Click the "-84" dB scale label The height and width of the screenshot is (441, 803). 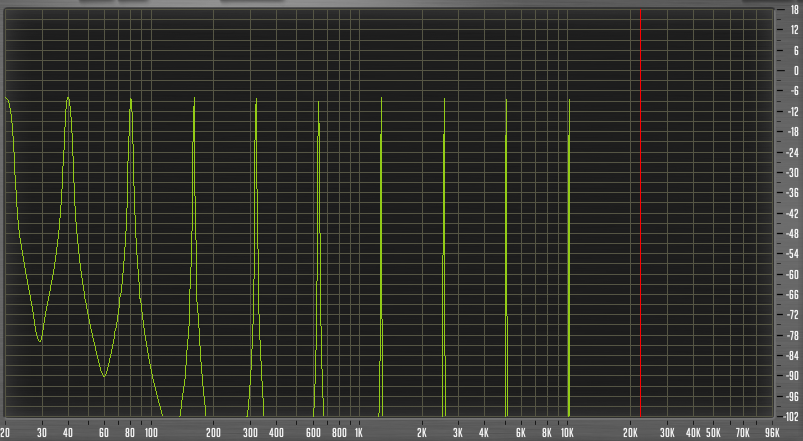point(792,355)
